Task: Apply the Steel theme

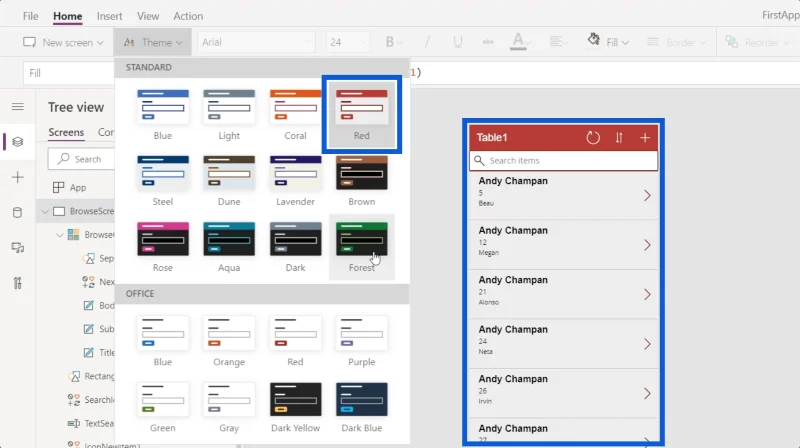Action: [x=163, y=181]
